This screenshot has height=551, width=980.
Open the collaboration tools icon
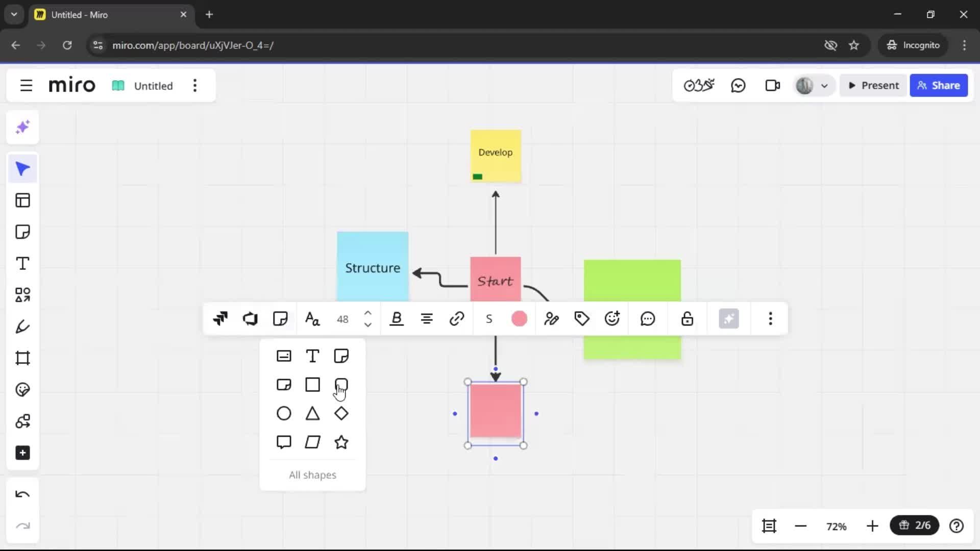point(699,86)
